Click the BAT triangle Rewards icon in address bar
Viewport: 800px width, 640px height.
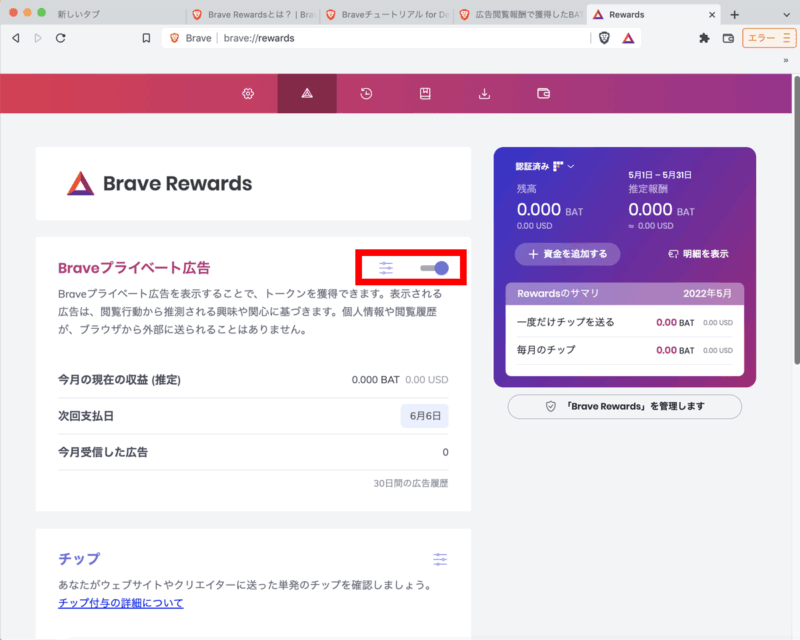point(628,38)
